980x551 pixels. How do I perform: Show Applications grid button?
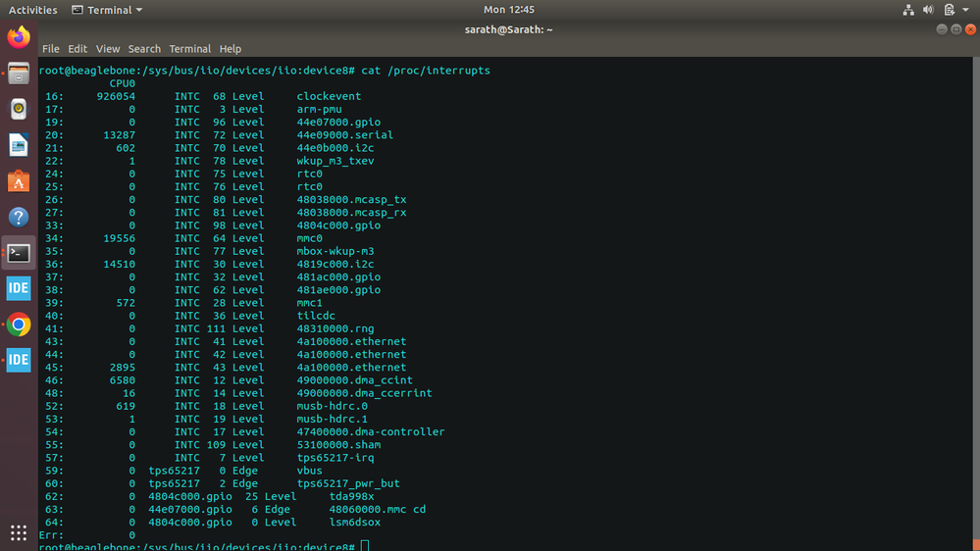[18, 532]
